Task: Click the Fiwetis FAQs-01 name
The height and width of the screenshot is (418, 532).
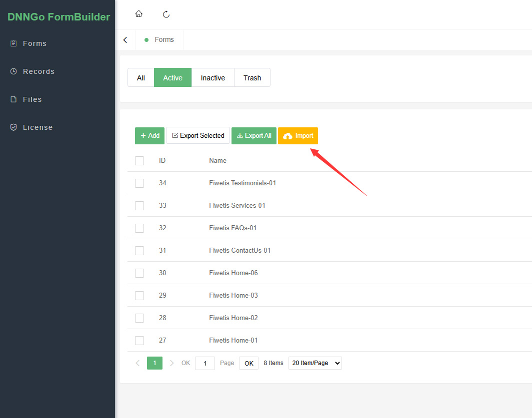Action: pos(233,228)
